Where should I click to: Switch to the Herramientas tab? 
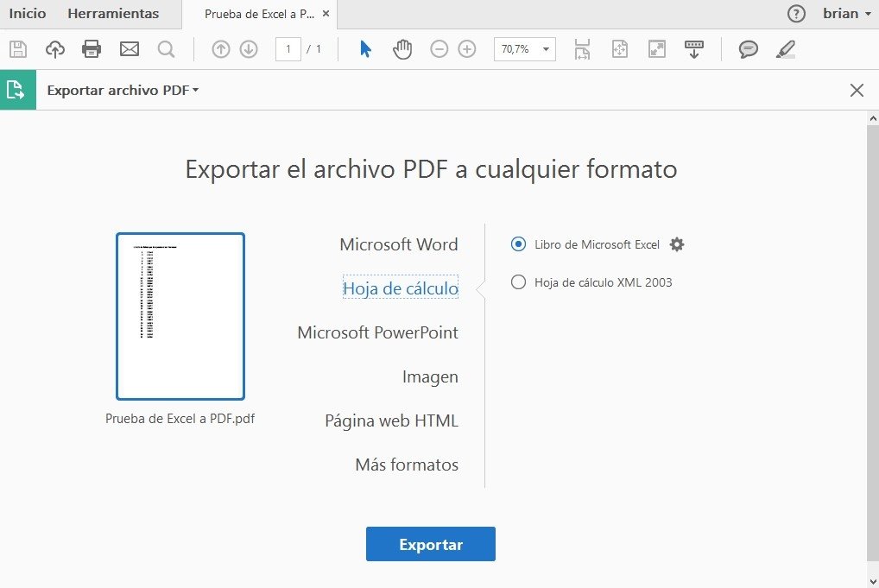113,14
